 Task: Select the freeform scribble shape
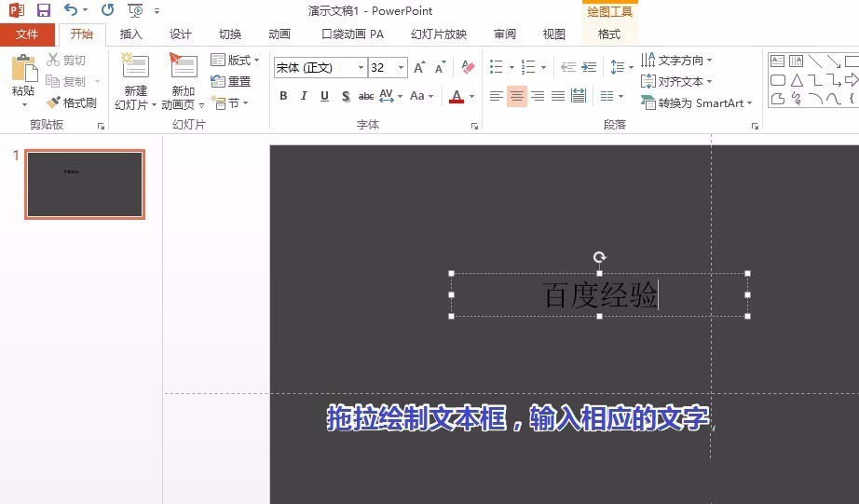796,99
